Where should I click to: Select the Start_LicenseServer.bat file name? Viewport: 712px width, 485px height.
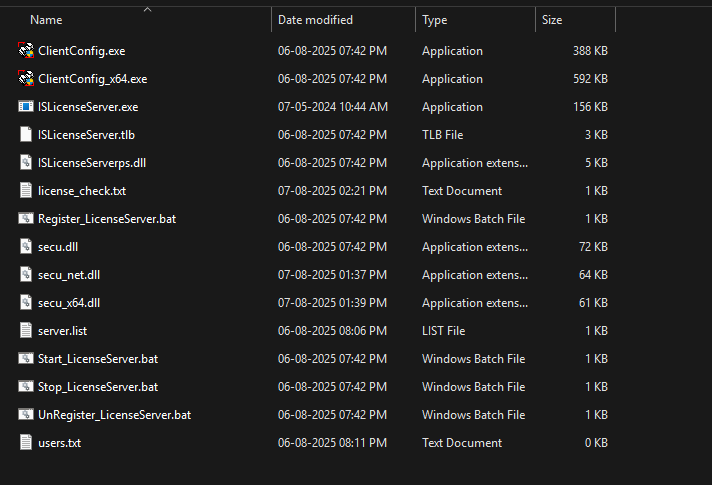point(98,359)
